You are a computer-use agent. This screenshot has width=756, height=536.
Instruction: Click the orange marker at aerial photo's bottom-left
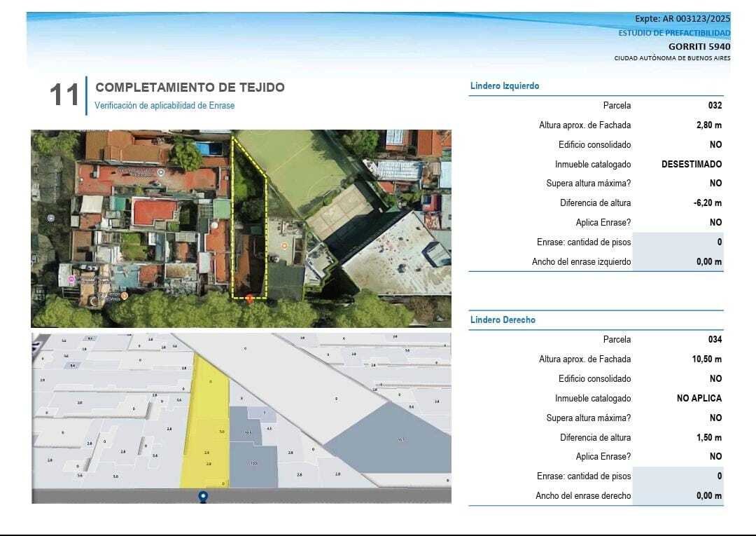[124, 296]
